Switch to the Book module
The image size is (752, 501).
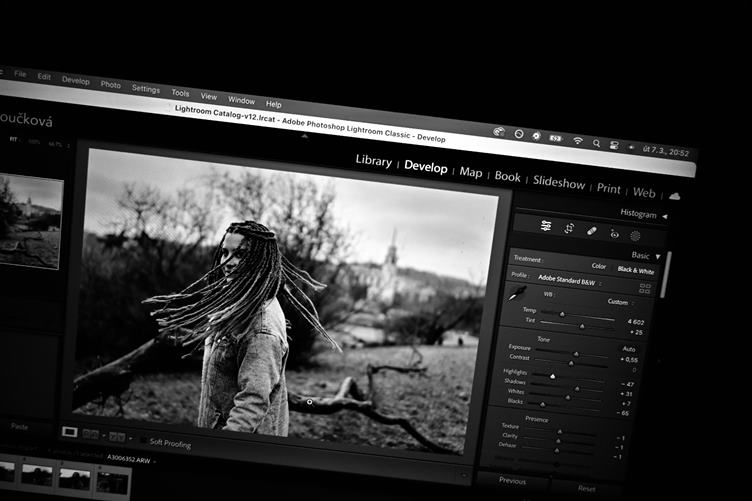pyautogui.click(x=507, y=176)
